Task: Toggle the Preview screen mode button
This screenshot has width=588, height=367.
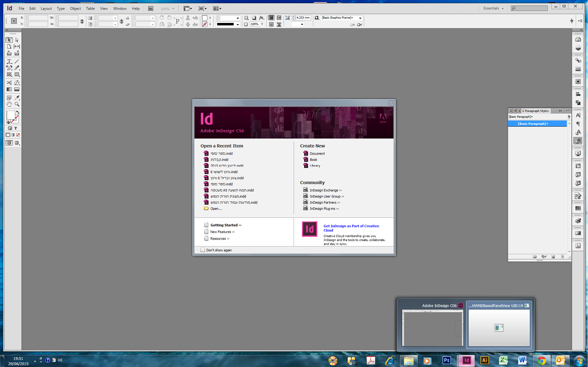Action: 17,143
